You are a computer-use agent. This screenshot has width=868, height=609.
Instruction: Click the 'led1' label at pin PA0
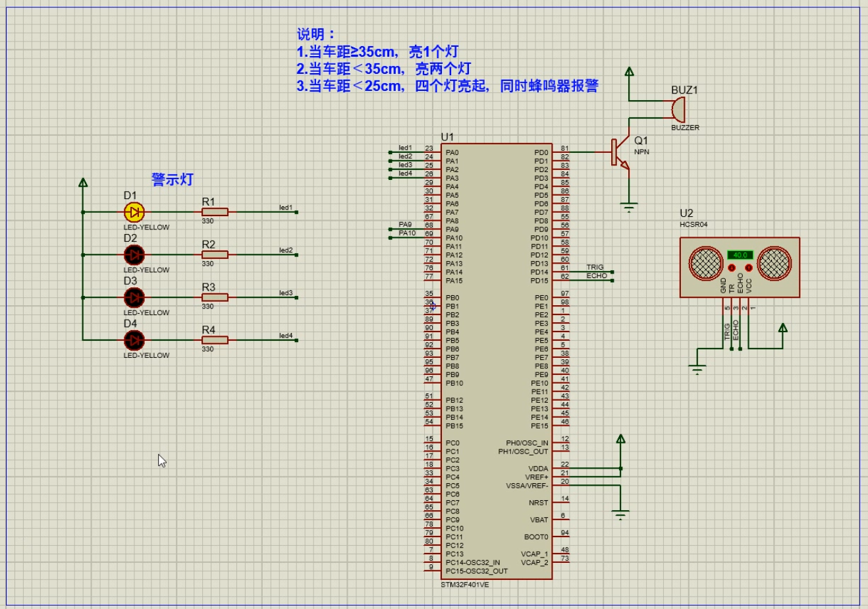click(405, 148)
